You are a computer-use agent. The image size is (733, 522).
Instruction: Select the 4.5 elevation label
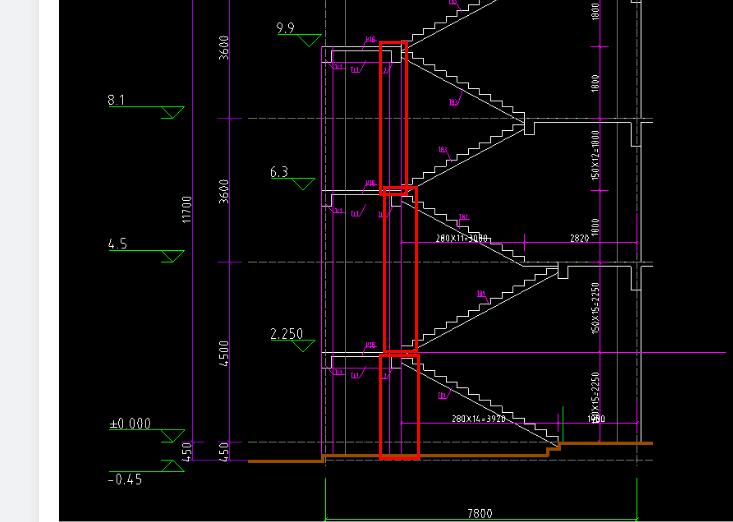(117, 244)
